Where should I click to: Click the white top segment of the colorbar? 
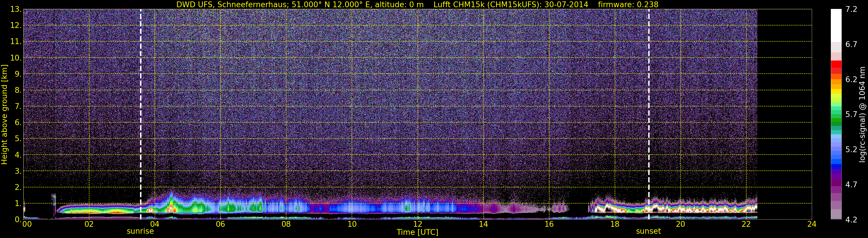(x=836, y=25)
